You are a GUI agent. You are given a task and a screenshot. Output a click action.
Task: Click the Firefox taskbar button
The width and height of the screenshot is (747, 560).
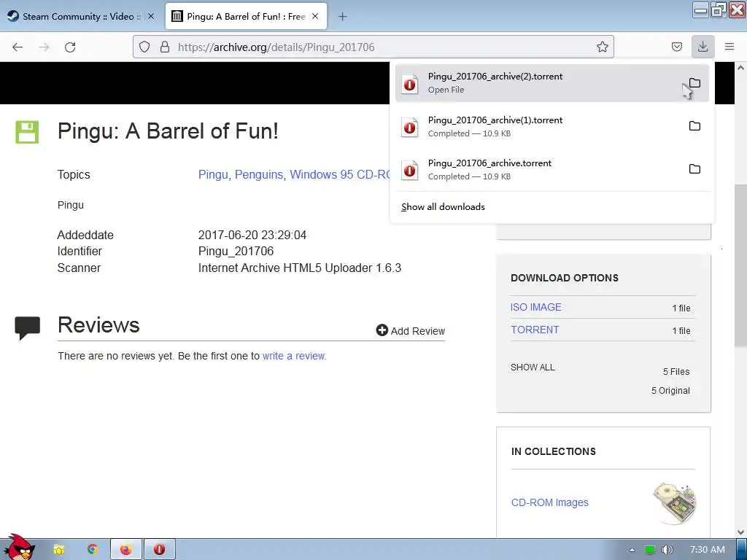pyautogui.click(x=125, y=550)
